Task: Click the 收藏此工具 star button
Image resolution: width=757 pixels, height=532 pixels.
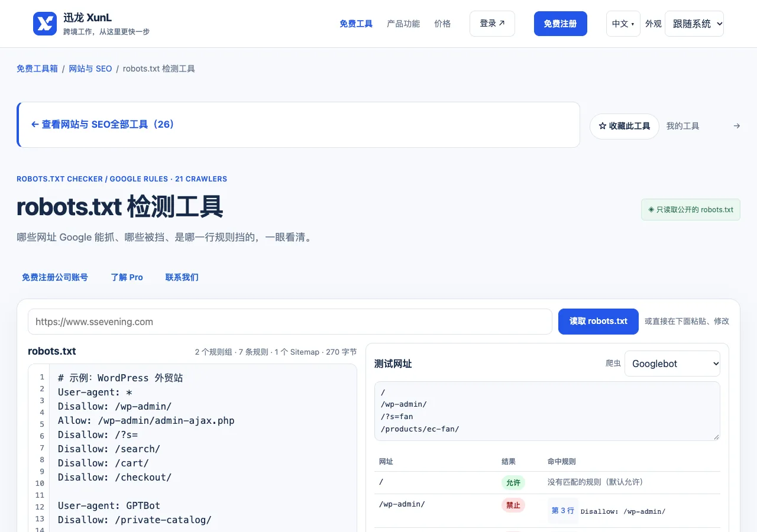Action: (x=624, y=126)
